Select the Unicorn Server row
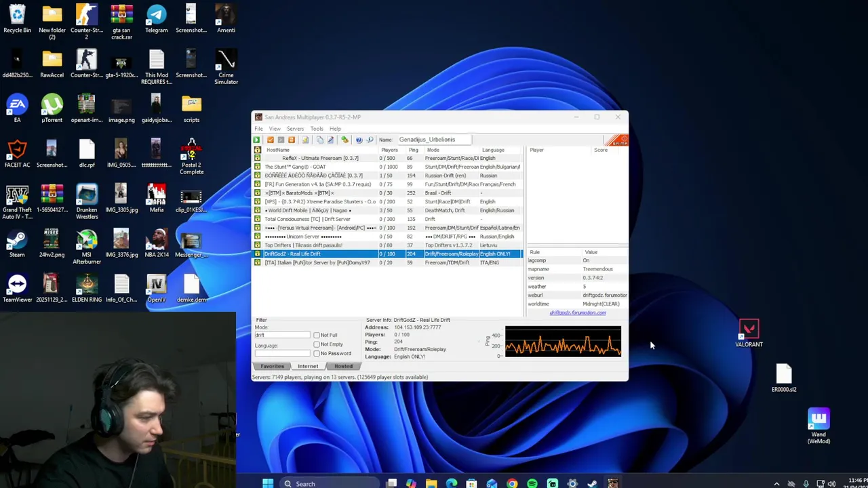868x488 pixels. click(387, 237)
